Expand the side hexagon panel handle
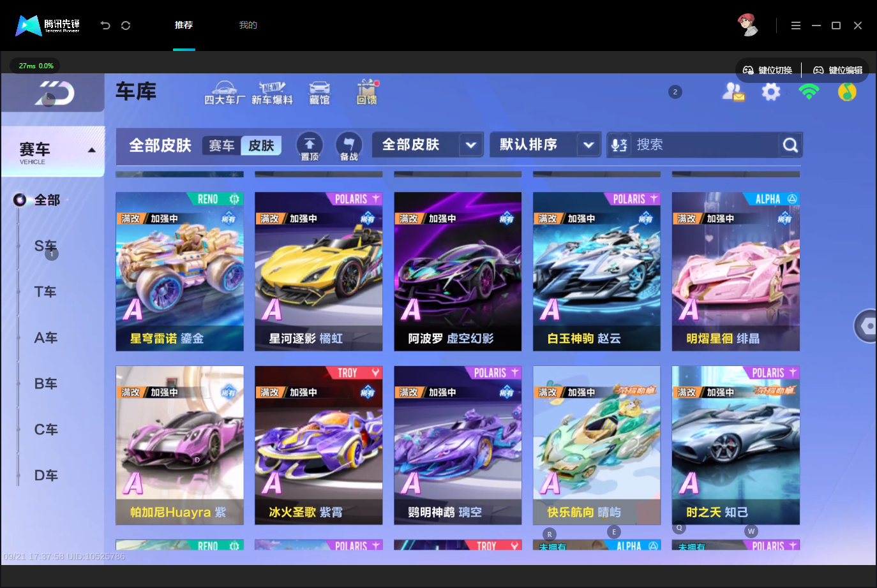Image resolution: width=877 pixels, height=588 pixels. (866, 326)
